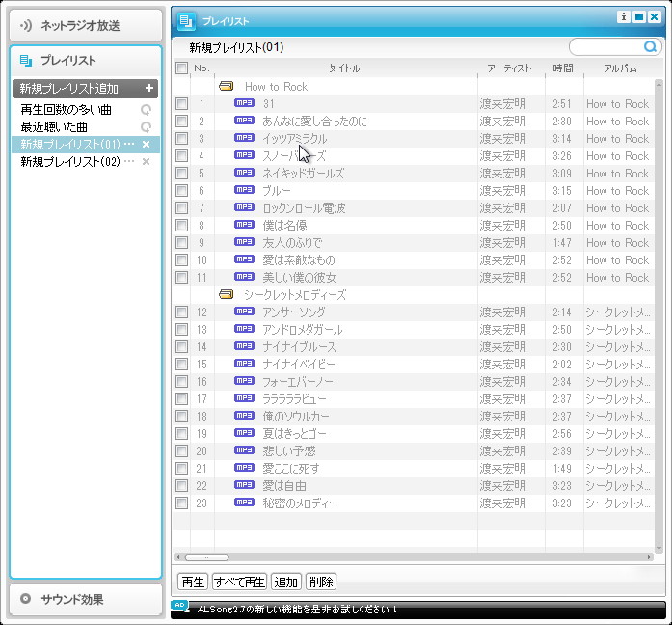This screenshot has height=625, width=672.
Task: Click the AD icon in bottom banner
Action: (x=180, y=606)
